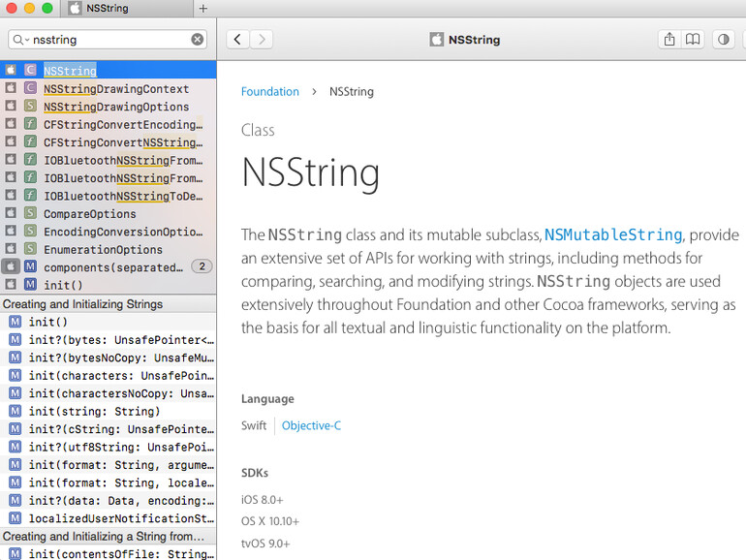Select the NSString tab
The image size is (746, 560).
126,8
